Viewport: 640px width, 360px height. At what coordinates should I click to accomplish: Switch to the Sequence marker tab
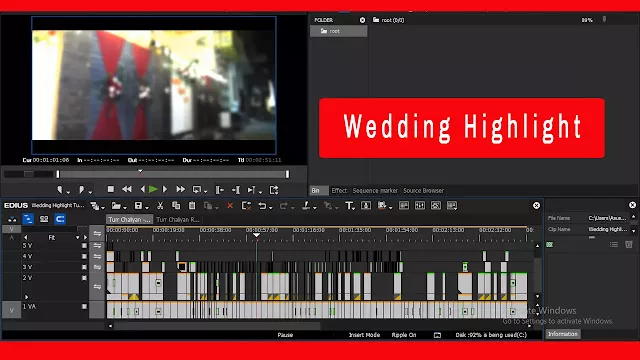tap(375, 191)
